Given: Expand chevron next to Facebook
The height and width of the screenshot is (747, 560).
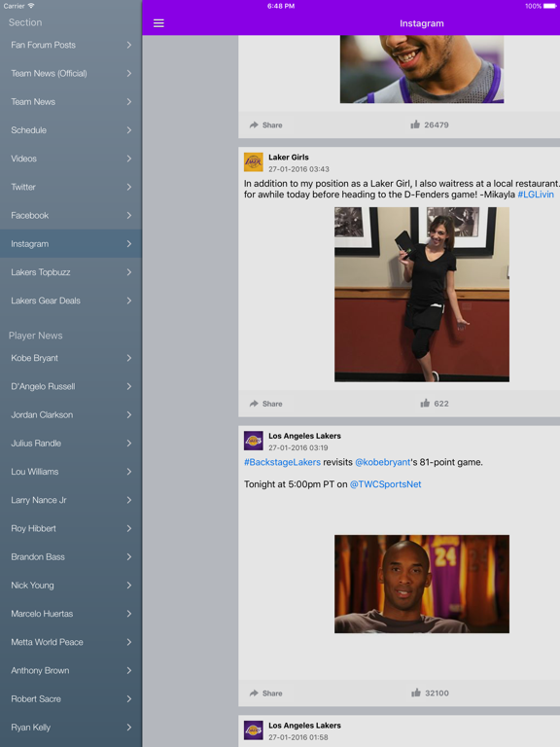Looking at the screenshot, I should 129,215.
